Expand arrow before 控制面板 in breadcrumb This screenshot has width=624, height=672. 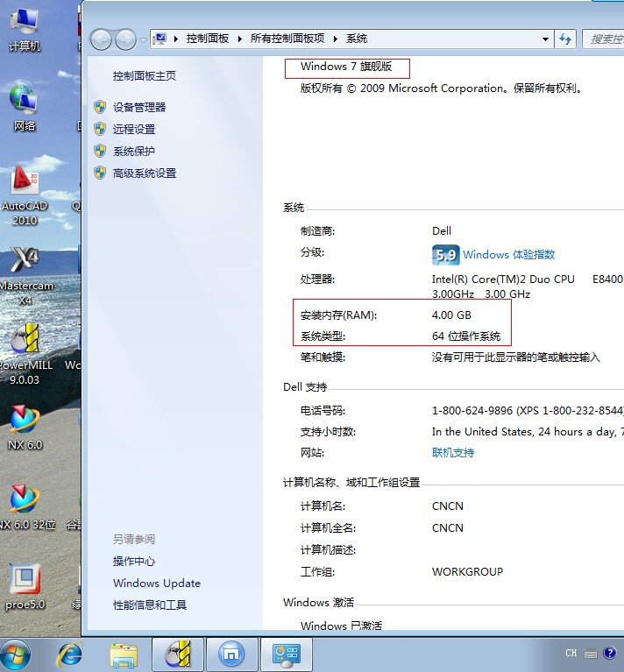coord(176,39)
